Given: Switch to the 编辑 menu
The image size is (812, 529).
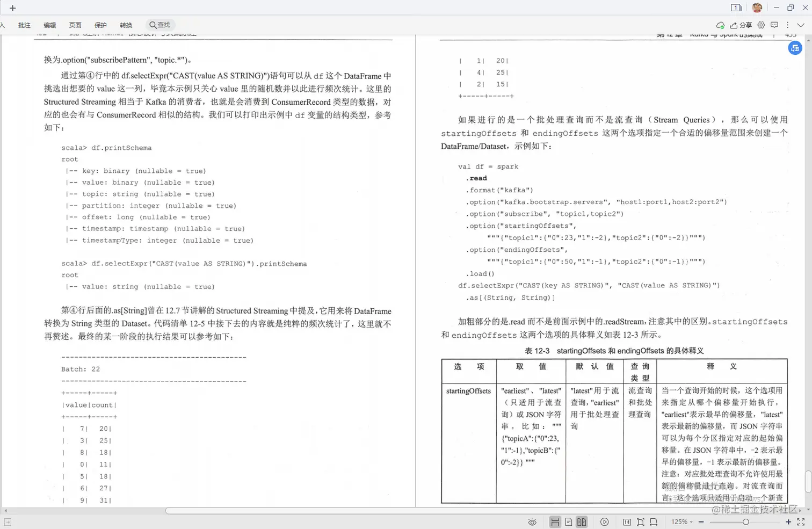Looking at the screenshot, I should click(x=49, y=25).
